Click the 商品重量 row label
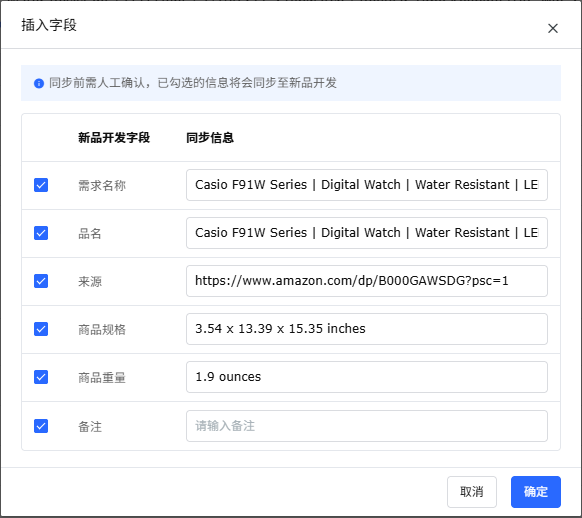Screen dimensions: 582x518 [x=102, y=377]
